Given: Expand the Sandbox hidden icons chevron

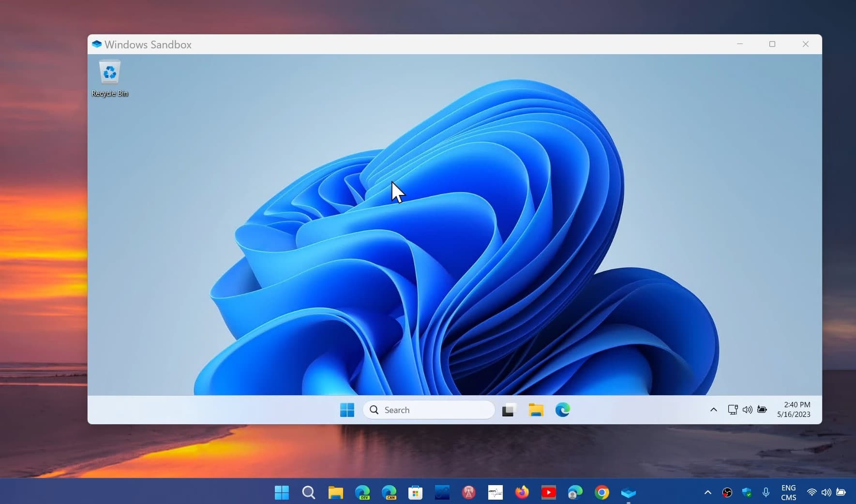Looking at the screenshot, I should click(714, 410).
